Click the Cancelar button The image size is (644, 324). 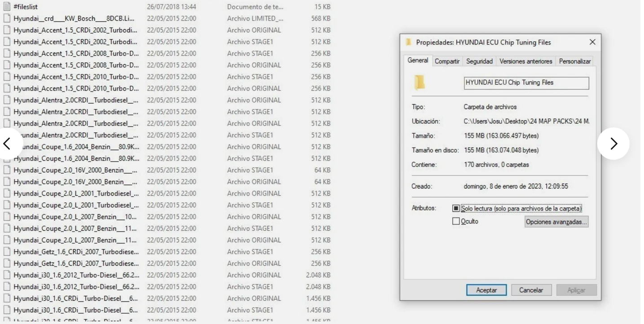[531, 290]
